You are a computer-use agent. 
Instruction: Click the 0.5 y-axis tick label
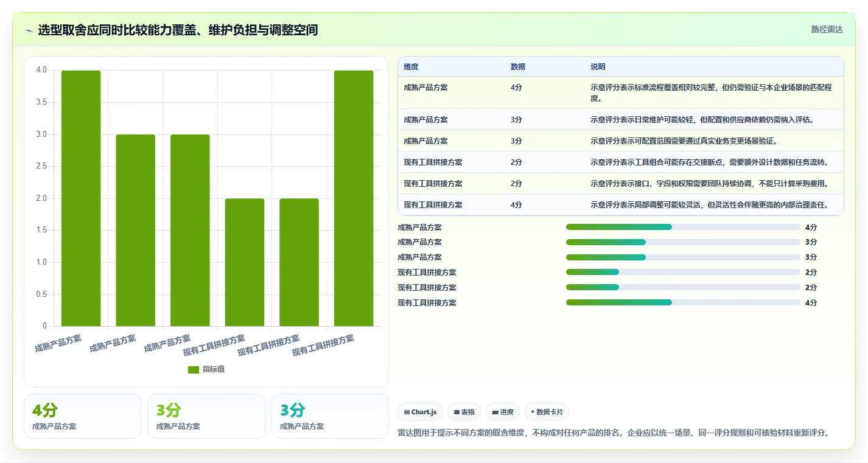(x=41, y=294)
